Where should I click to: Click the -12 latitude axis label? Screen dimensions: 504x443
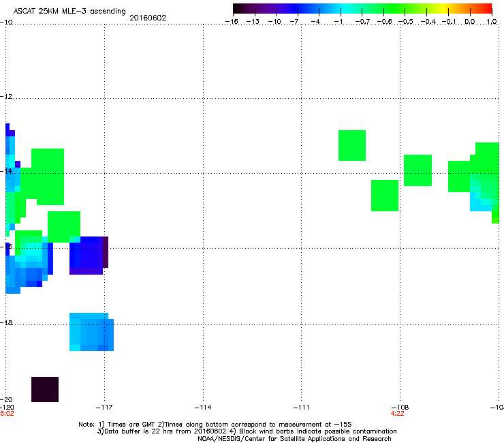click(6, 97)
